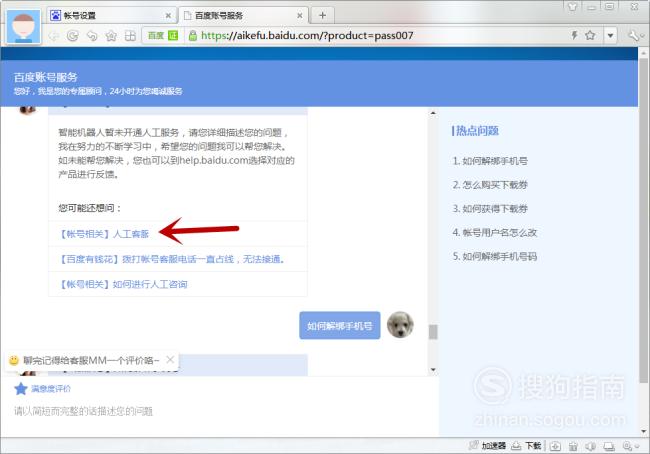Toggle the sound speaker icon in status bar
The height and width of the screenshot is (454, 650).
click(591, 446)
